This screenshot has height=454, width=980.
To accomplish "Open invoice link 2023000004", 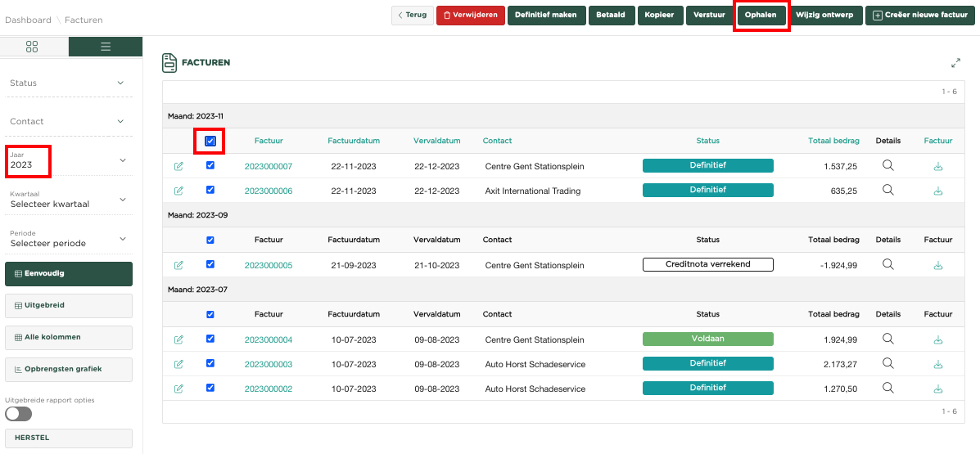I will [268, 339].
